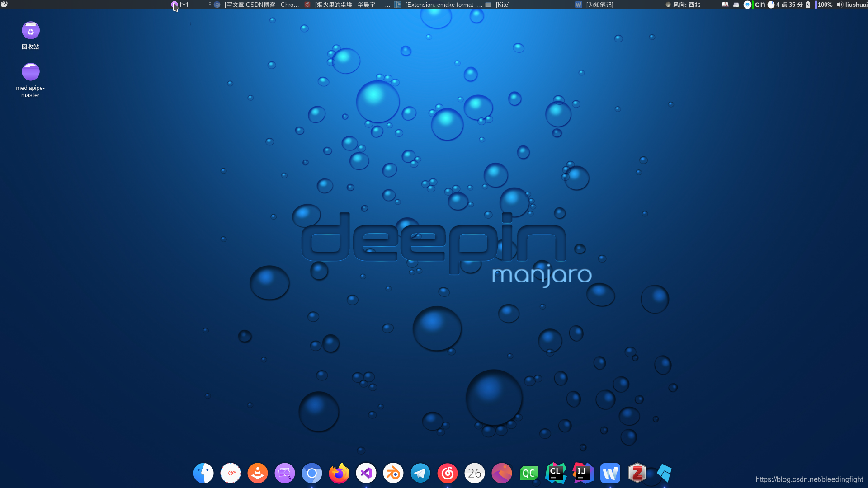The image size is (868, 488).
Task: Open the application menu mouse icon
Action: pyautogui.click(x=5, y=5)
